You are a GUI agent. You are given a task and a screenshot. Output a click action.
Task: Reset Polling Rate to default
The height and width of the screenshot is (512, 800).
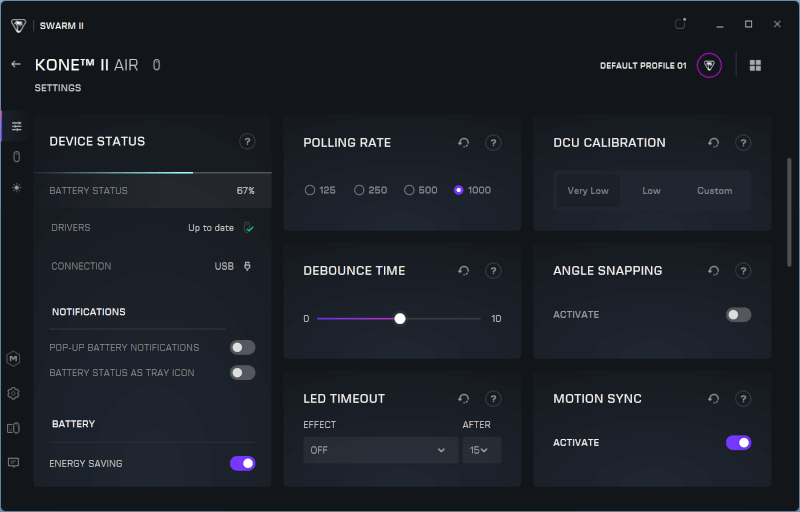(x=463, y=143)
